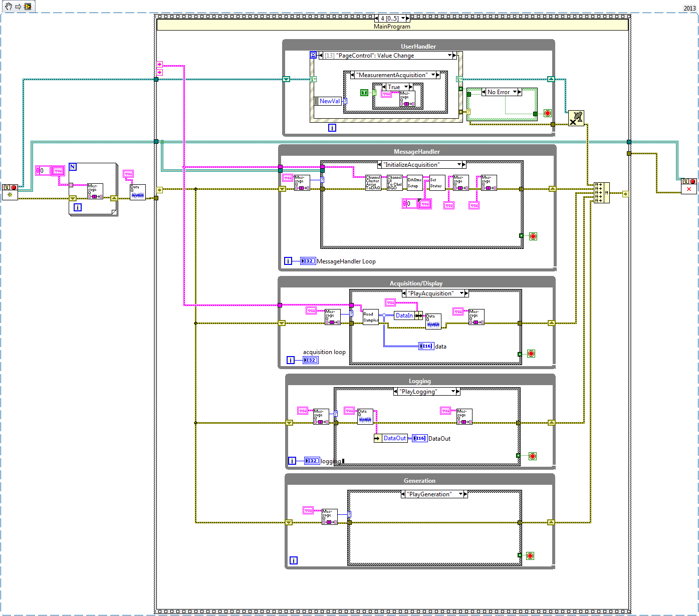Select the Channel Cluster Array ToDAQ VI
Image resolution: width=699 pixels, height=616 pixels.
(373, 183)
